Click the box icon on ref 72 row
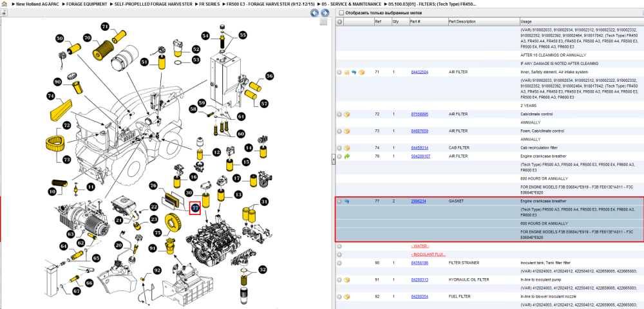The image size is (644, 309). (x=346, y=115)
